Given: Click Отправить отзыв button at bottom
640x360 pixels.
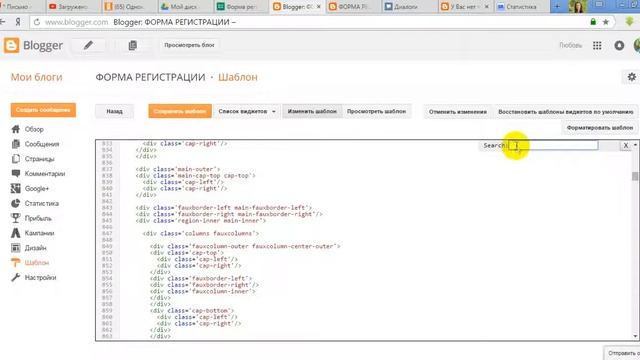Looking at the screenshot, I should click(622, 353).
